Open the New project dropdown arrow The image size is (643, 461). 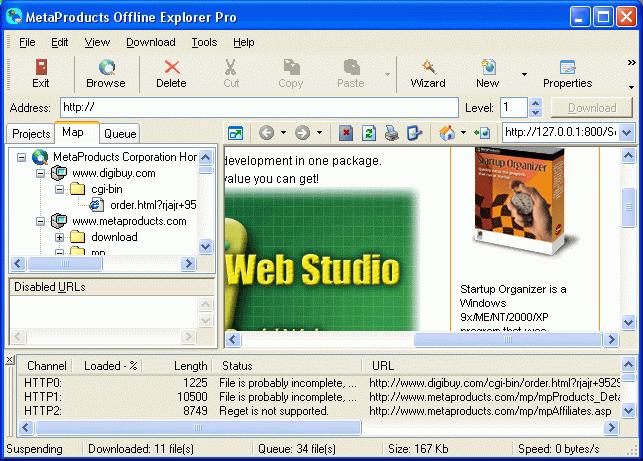tap(524, 74)
